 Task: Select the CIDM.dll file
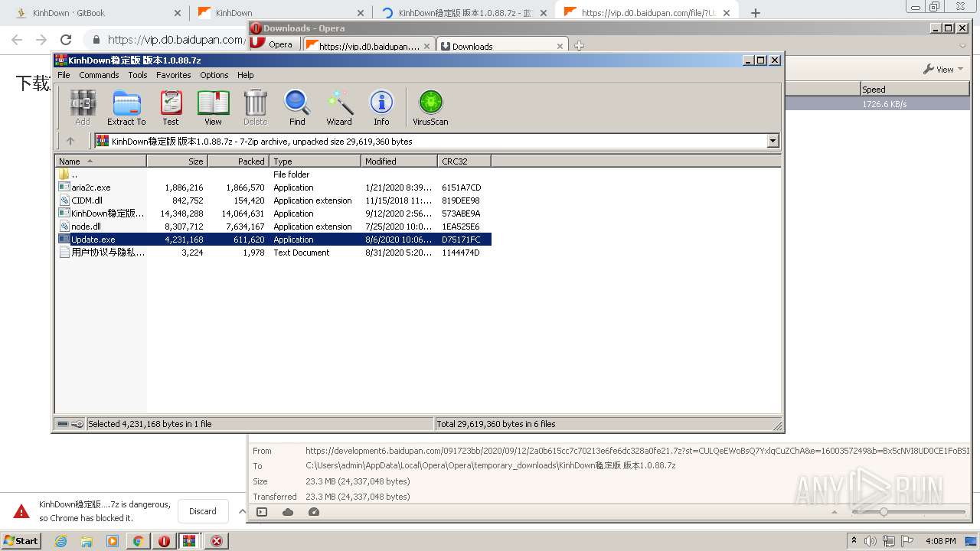click(x=273, y=201)
